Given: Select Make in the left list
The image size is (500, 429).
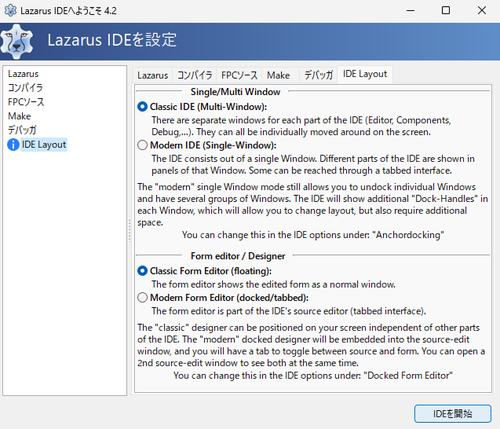Looking at the screenshot, I should [19, 116].
